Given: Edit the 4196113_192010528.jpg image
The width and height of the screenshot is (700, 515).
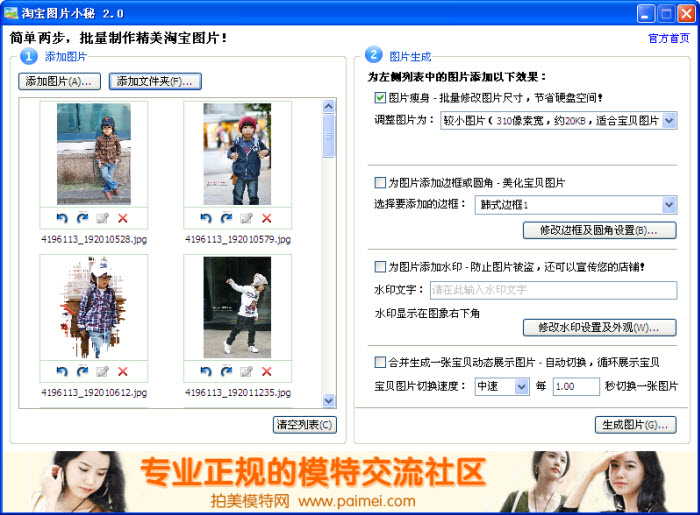Looking at the screenshot, I should (102, 218).
